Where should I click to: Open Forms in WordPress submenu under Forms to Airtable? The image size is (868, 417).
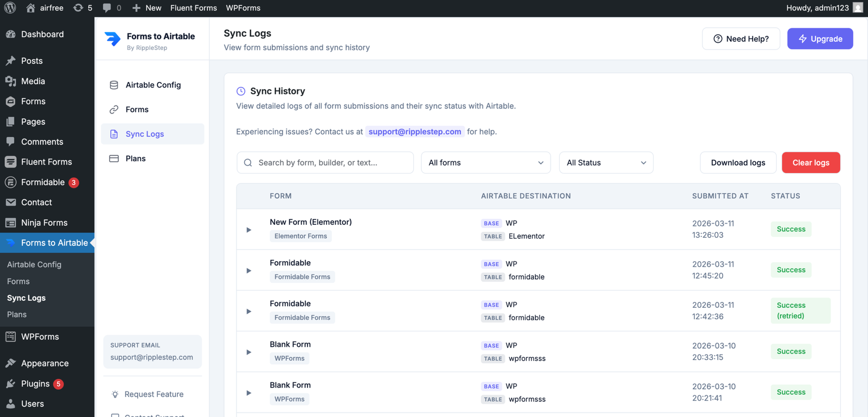click(18, 281)
